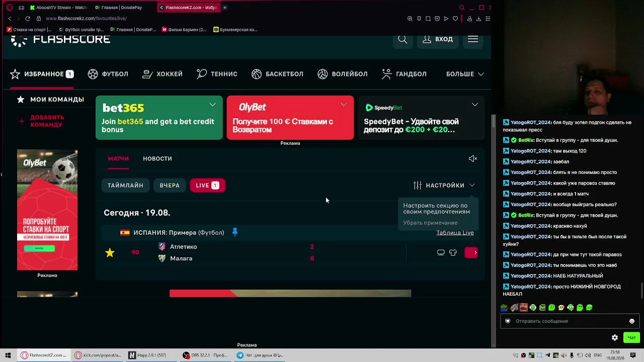Open the Flashscore search icon
Screen dimensions: 644x362
click(403, 39)
